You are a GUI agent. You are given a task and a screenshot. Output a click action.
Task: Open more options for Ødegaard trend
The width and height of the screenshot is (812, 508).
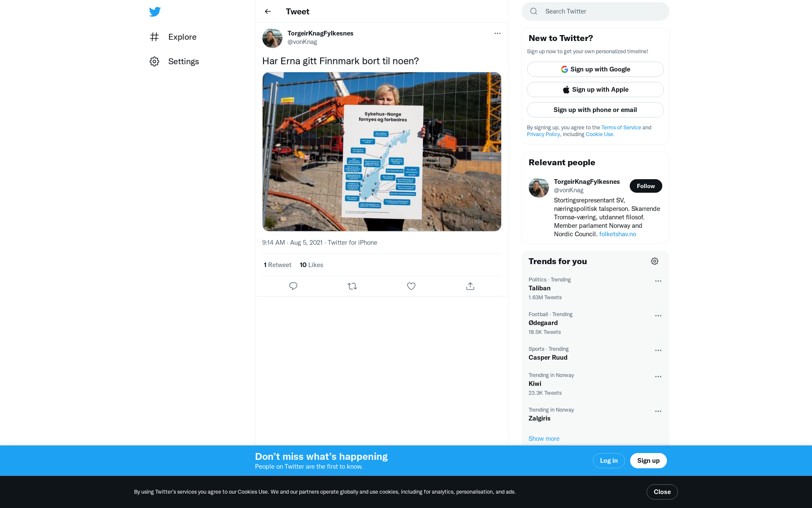click(x=658, y=316)
